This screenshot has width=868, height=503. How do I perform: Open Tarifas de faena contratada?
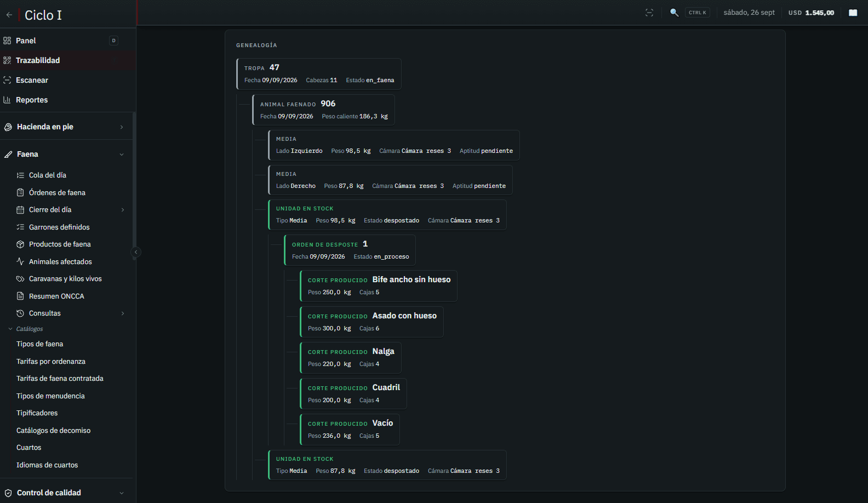coord(60,379)
